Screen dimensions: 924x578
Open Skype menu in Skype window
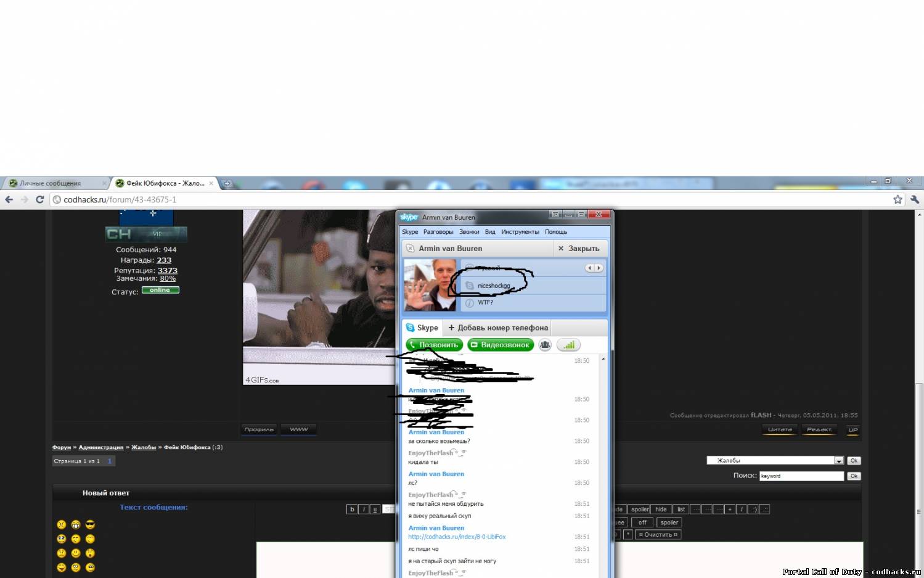[x=410, y=232]
